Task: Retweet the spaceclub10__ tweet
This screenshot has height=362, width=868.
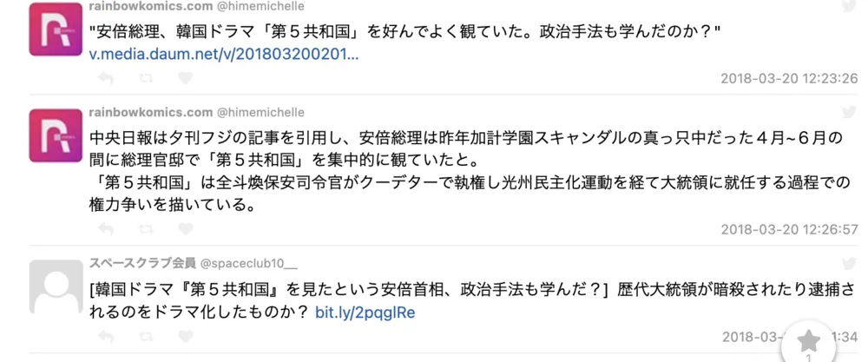Action: [x=146, y=336]
